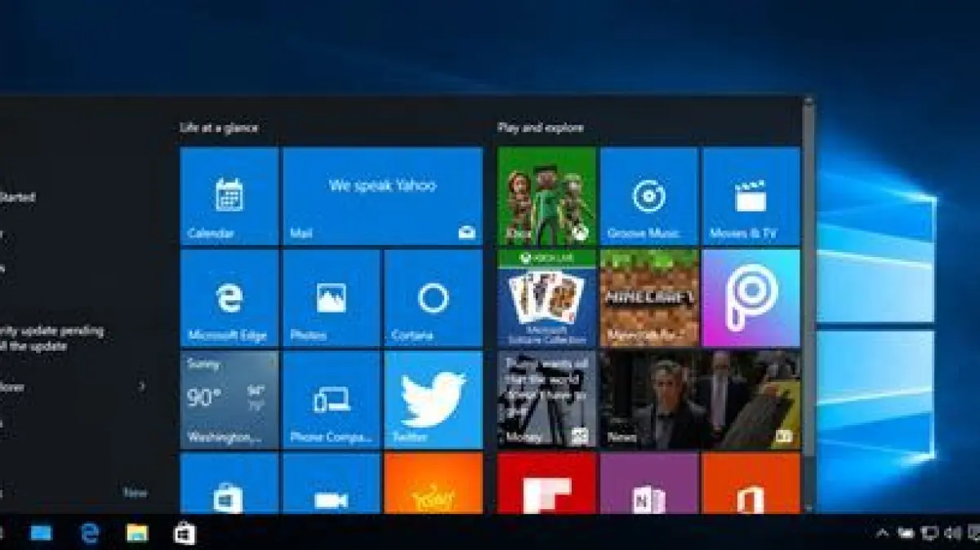This screenshot has height=550, width=980.
Task: Open the Twitter tile
Action: (433, 400)
